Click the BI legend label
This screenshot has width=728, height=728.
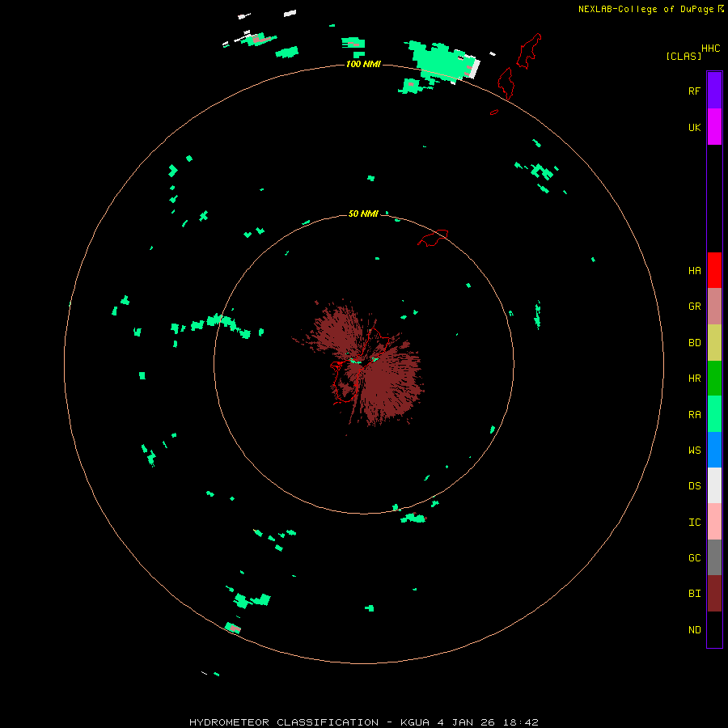point(694,594)
